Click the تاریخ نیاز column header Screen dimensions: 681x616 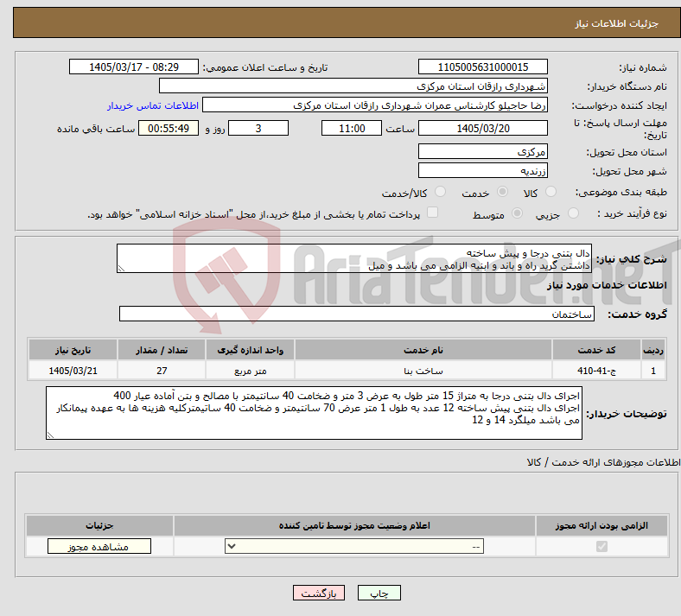pos(73,350)
